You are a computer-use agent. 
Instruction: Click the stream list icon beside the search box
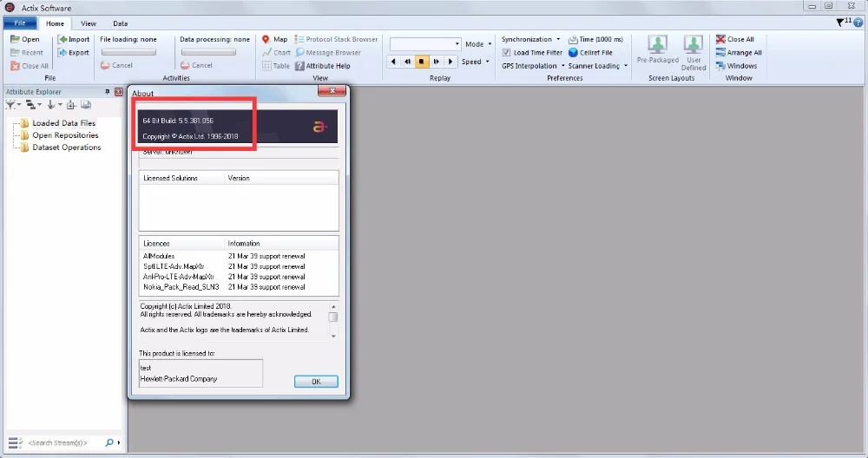[15, 442]
